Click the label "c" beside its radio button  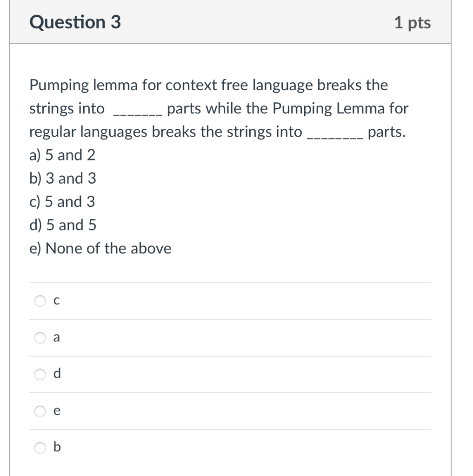coord(56,301)
